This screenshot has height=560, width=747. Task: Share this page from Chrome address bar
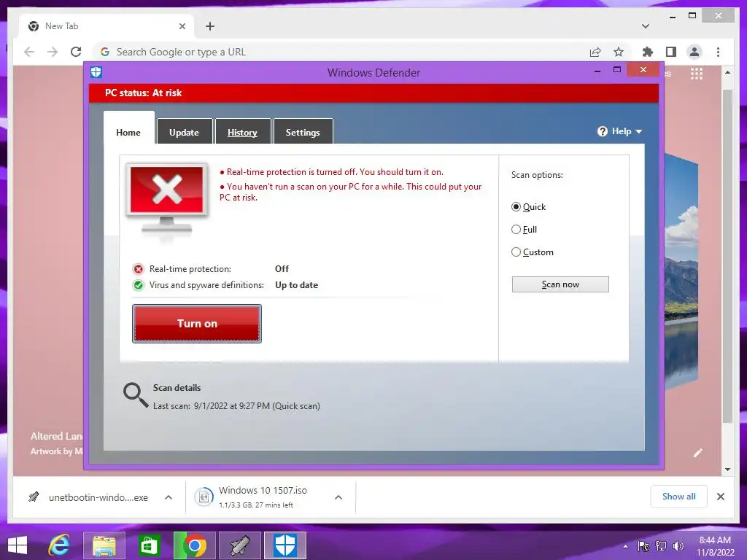point(595,52)
